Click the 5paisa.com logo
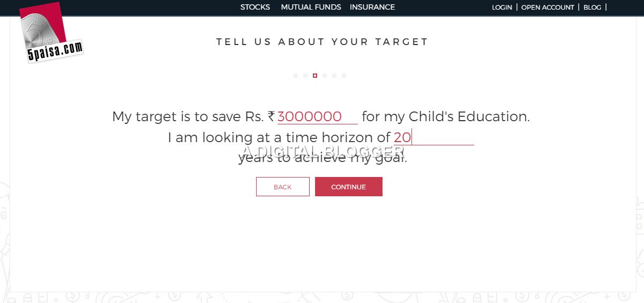The image size is (644, 303). coord(50,33)
